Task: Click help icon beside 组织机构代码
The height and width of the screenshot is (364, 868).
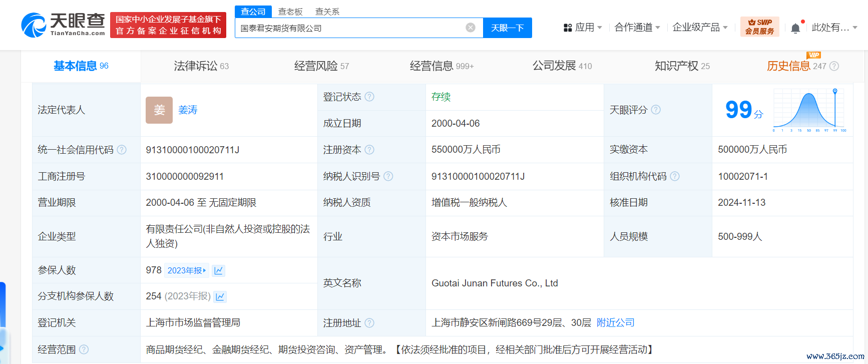Action: click(675, 176)
